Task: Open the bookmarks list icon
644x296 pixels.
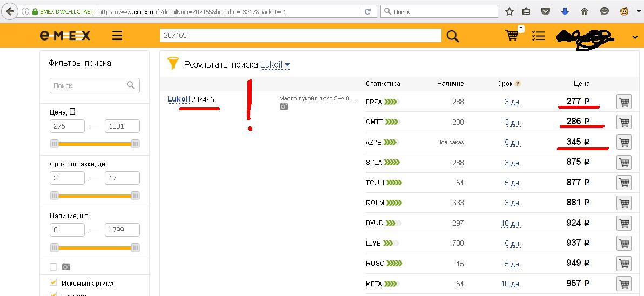Action: pyautogui.click(x=526, y=11)
